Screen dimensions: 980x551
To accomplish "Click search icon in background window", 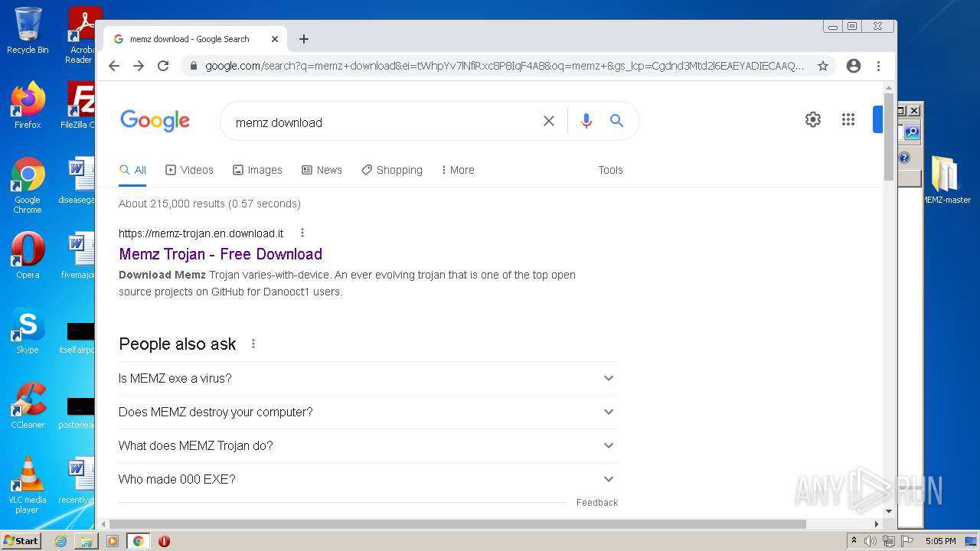I will pos(911,132).
